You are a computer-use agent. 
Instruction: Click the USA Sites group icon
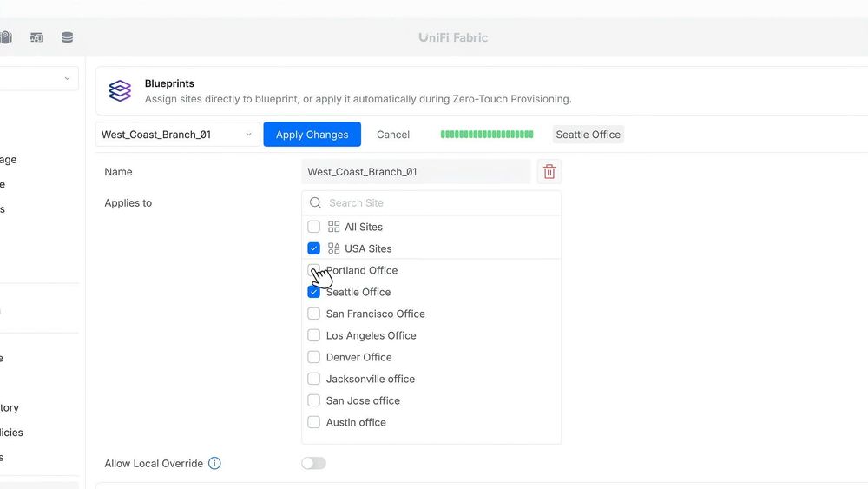point(333,248)
